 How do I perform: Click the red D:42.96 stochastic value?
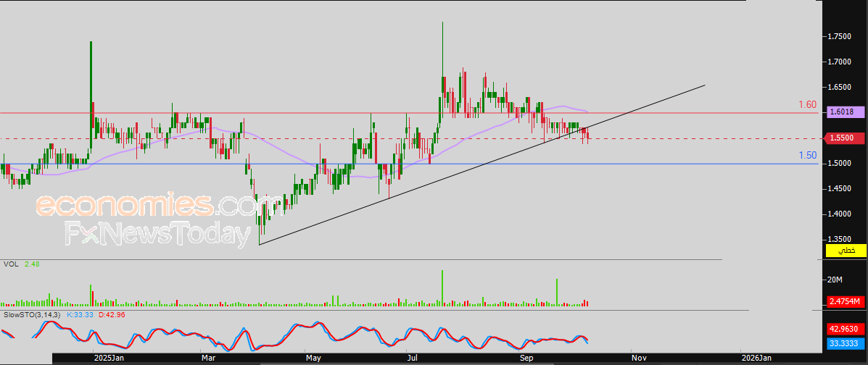coord(112,315)
